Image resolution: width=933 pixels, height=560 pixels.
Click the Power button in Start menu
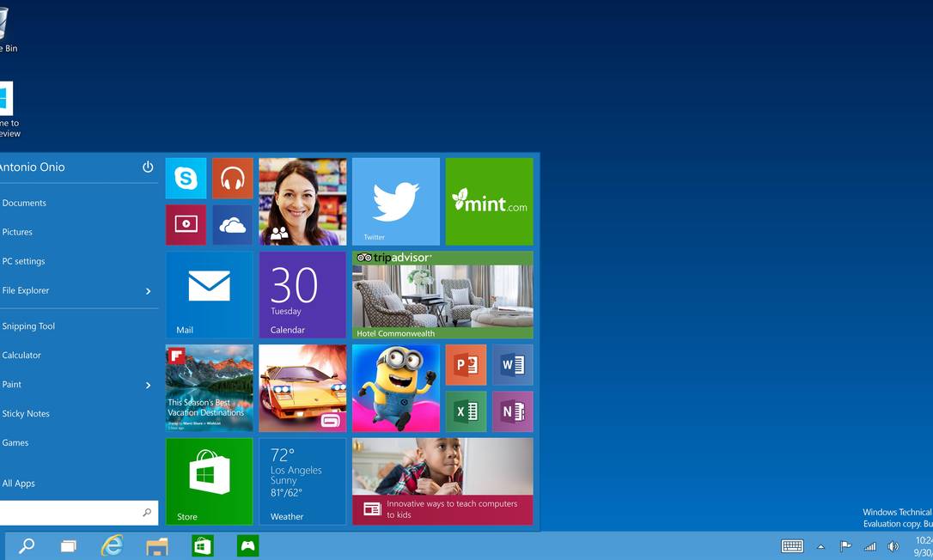(148, 167)
